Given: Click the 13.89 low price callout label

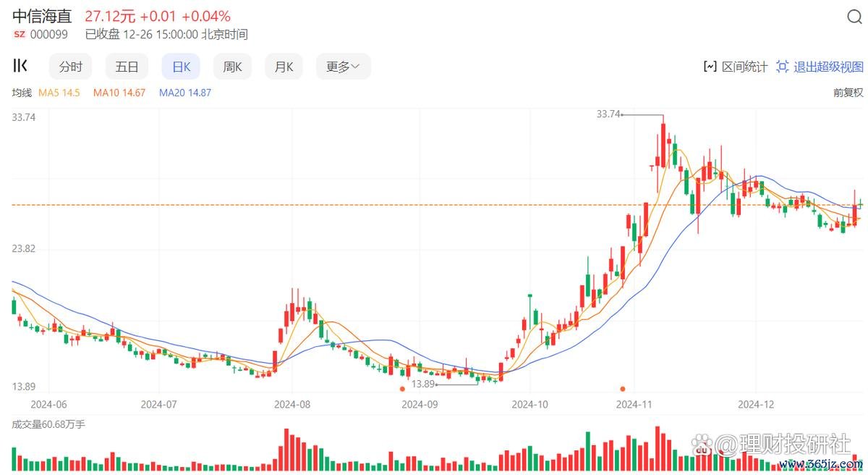Looking at the screenshot, I should click(422, 384).
